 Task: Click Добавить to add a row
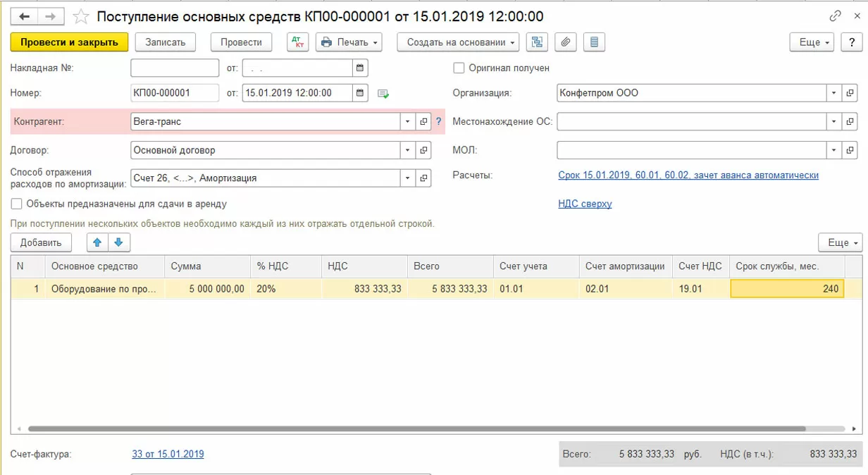coord(41,242)
